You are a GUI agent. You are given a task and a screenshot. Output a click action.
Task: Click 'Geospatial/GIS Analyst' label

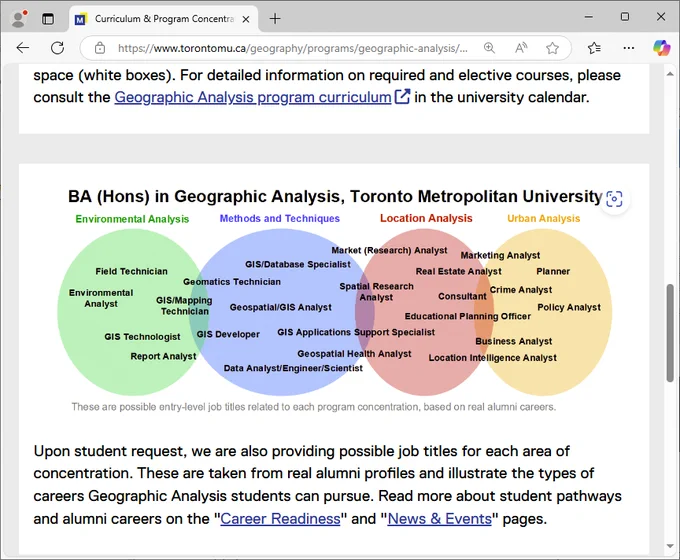[x=281, y=307]
